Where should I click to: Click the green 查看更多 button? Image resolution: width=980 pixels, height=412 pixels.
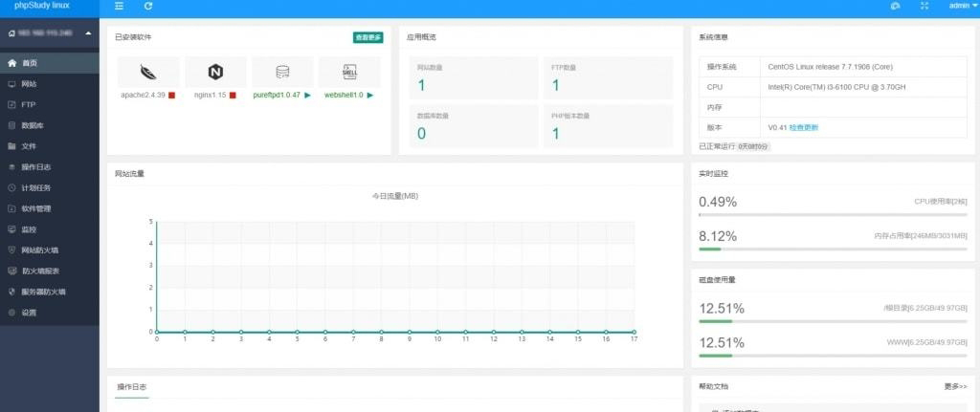click(367, 37)
